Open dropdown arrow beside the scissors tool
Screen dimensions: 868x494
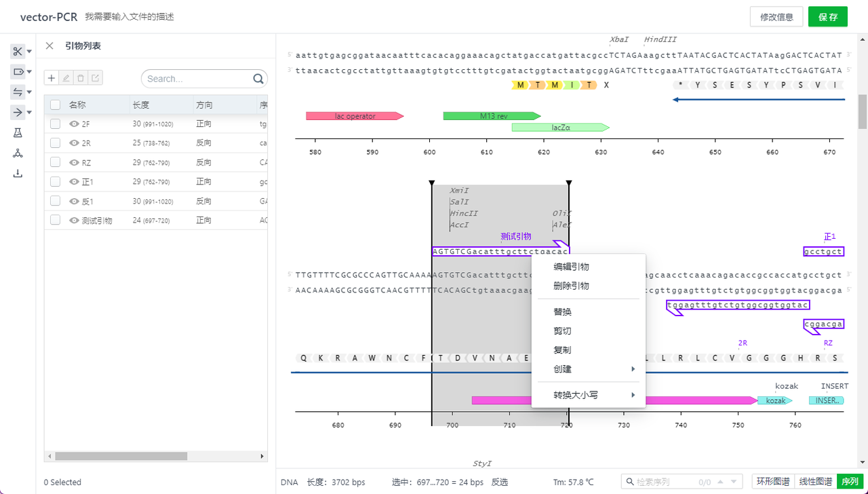coord(29,52)
